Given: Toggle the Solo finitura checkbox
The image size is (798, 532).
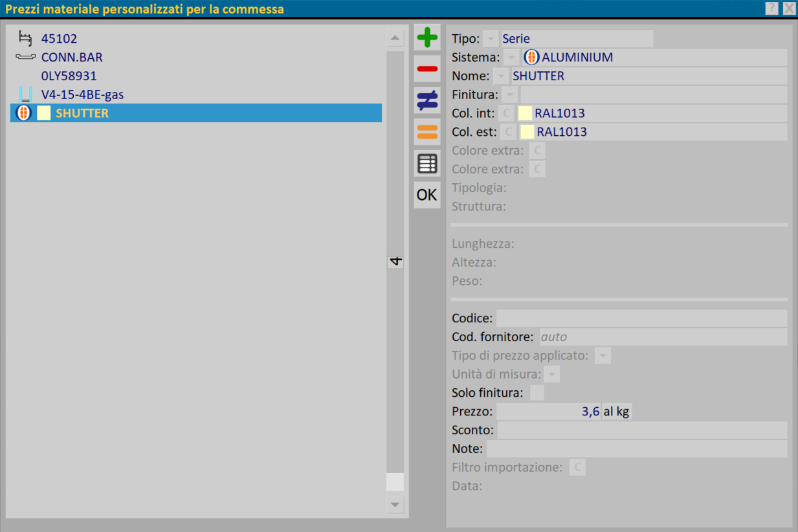Looking at the screenshot, I should [537, 393].
